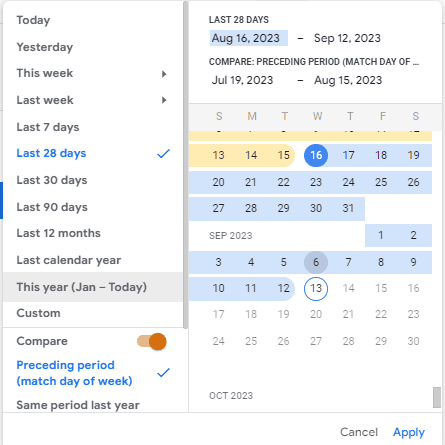Expand the Last week submenu arrow
The width and height of the screenshot is (445, 445).
(164, 100)
